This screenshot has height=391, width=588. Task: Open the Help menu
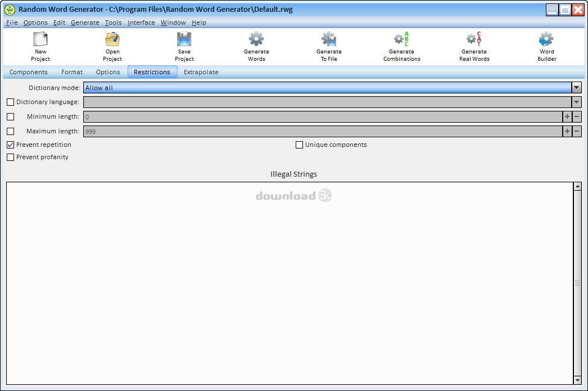click(199, 23)
